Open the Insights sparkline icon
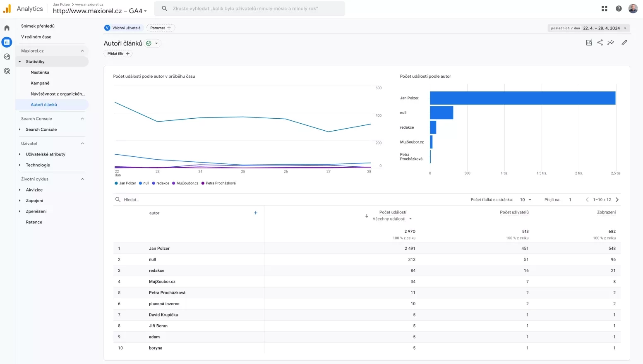Image resolution: width=643 pixels, height=364 pixels. click(x=611, y=43)
